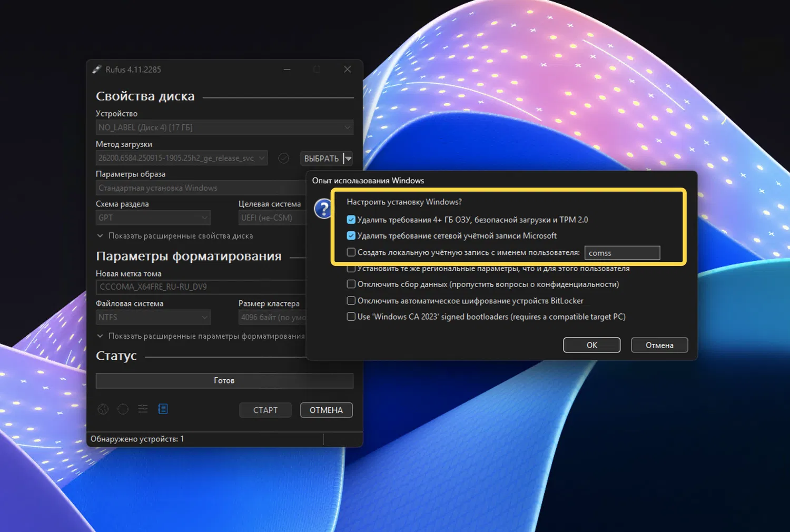Minimize the Rufus window
Screen dimensions: 790x532
coord(287,70)
